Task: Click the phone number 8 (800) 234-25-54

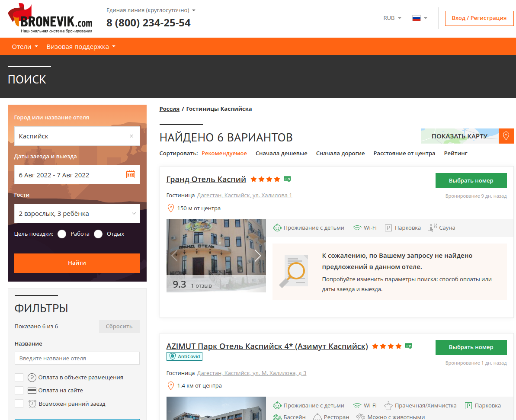Action: [148, 23]
